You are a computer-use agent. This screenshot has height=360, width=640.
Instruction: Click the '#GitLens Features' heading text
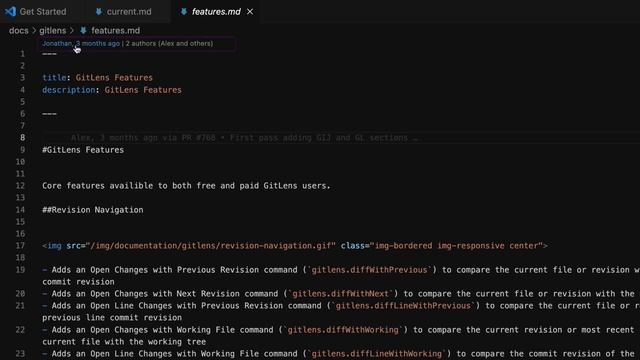click(x=83, y=150)
